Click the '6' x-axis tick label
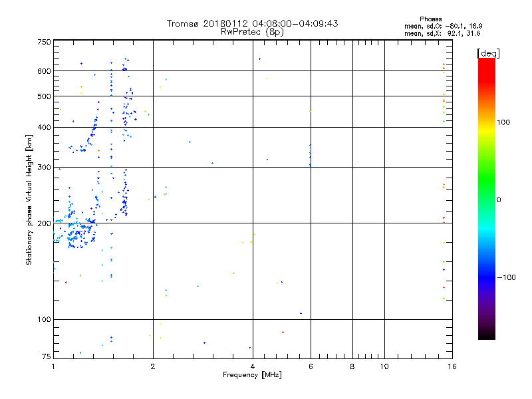The image size is (532, 399). pyautogui.click(x=311, y=366)
